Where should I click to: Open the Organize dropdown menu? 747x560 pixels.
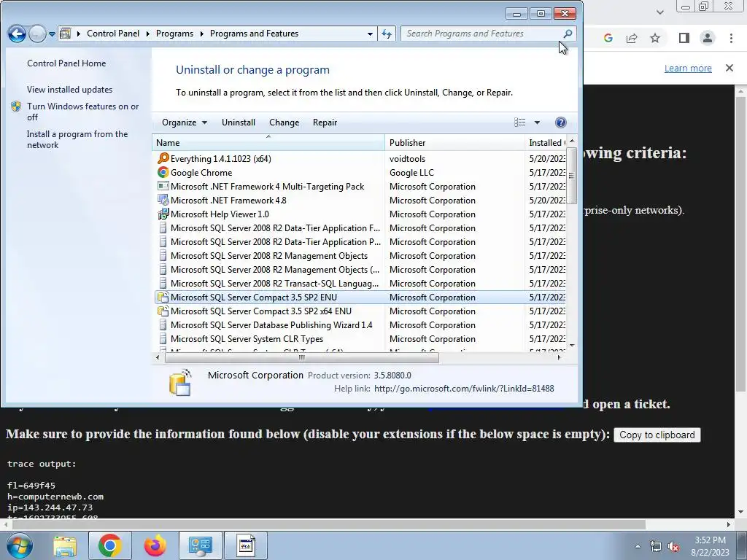pos(185,122)
